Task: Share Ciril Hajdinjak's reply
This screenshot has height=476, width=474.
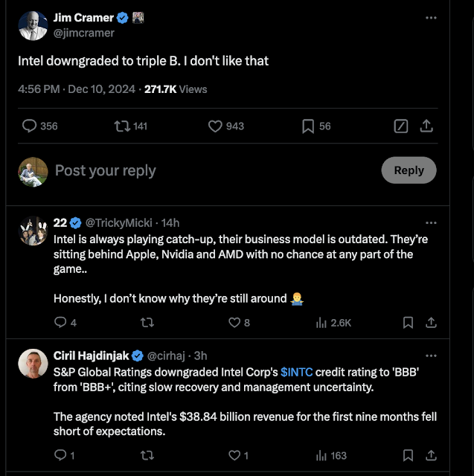Action: click(431, 455)
